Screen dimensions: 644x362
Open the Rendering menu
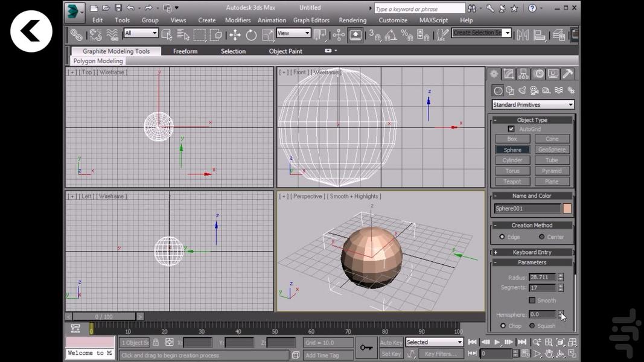click(352, 20)
